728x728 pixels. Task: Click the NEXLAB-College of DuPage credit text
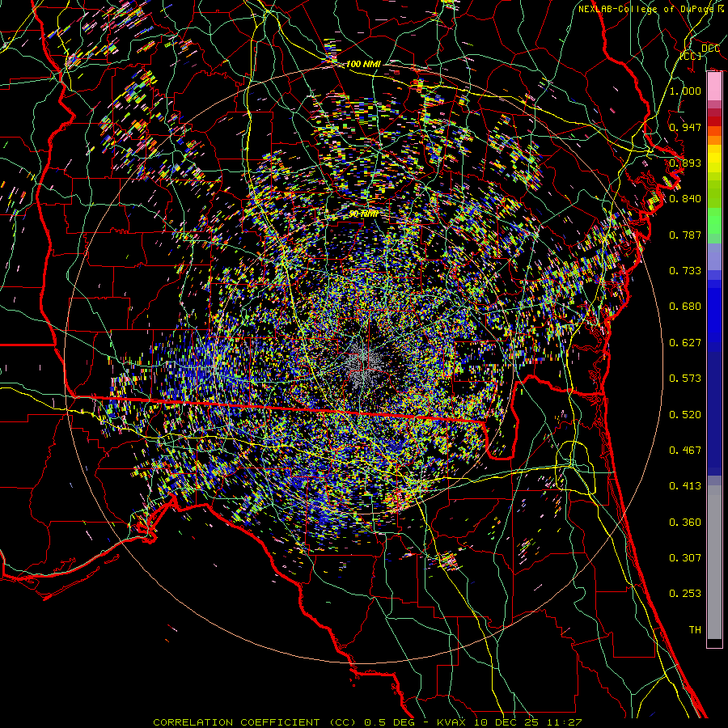[x=647, y=9]
